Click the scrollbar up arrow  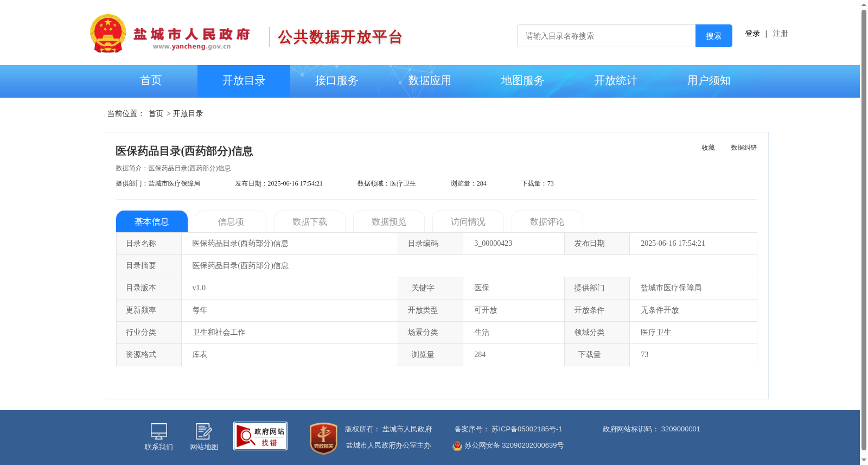(x=864, y=4)
